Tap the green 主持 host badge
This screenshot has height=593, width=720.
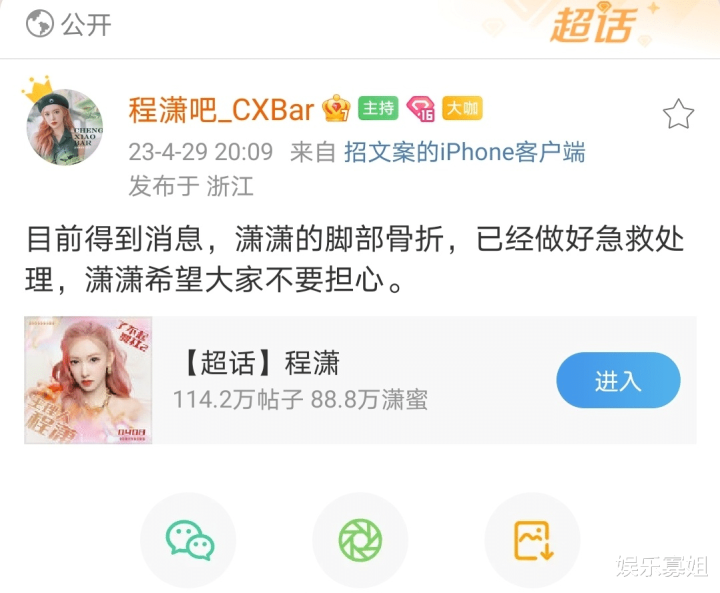tap(378, 108)
